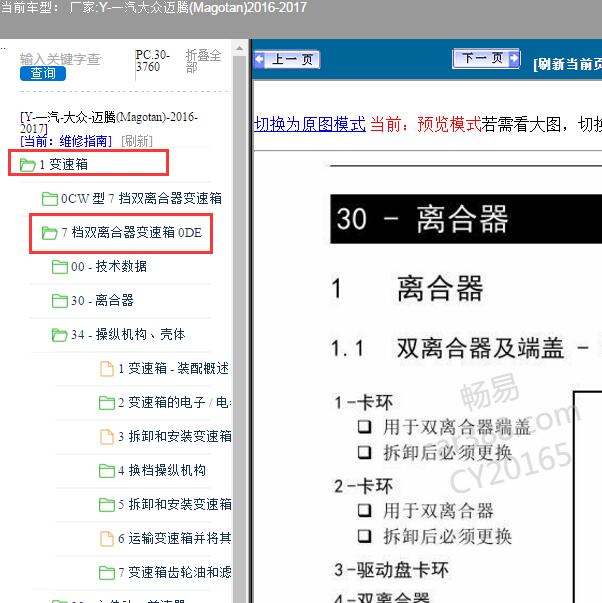602x603 pixels.
Task: Click folder icon next to 30 - 离合器
Action: pos(60,301)
